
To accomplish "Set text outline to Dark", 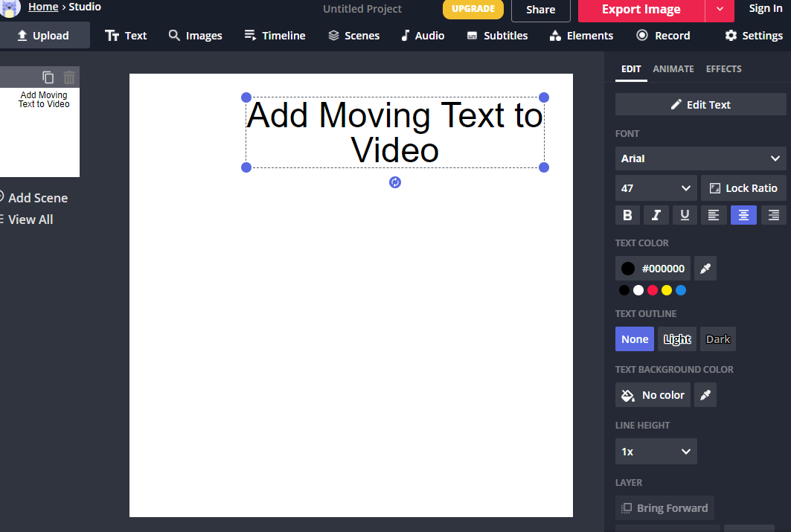I will (x=717, y=339).
